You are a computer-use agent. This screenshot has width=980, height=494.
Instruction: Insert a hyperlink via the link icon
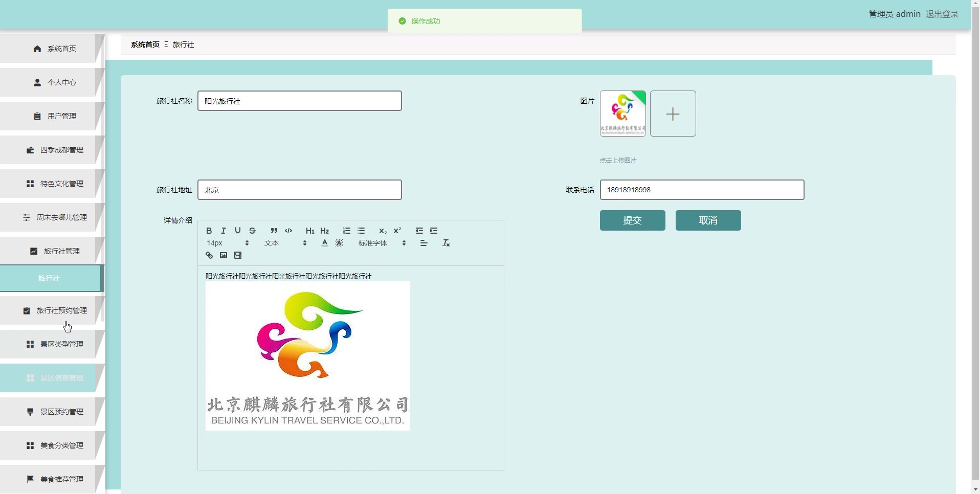click(x=209, y=255)
